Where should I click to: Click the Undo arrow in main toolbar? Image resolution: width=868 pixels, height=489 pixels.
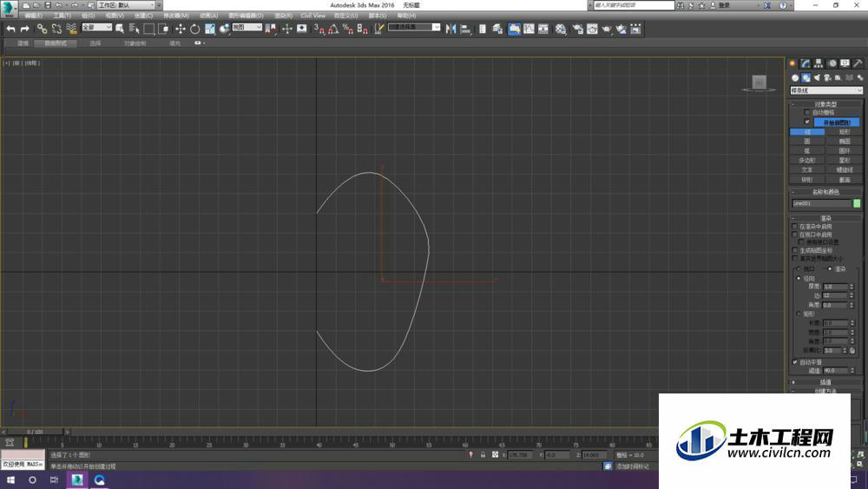coord(10,29)
